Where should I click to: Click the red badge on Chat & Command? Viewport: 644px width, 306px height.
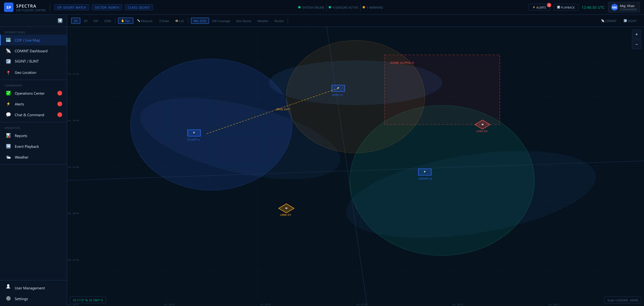pos(60,115)
